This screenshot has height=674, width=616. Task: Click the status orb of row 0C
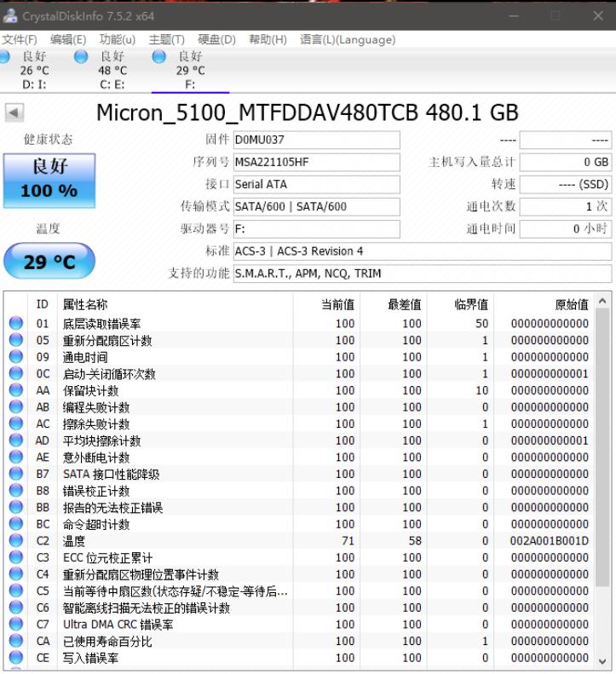pos(16,373)
